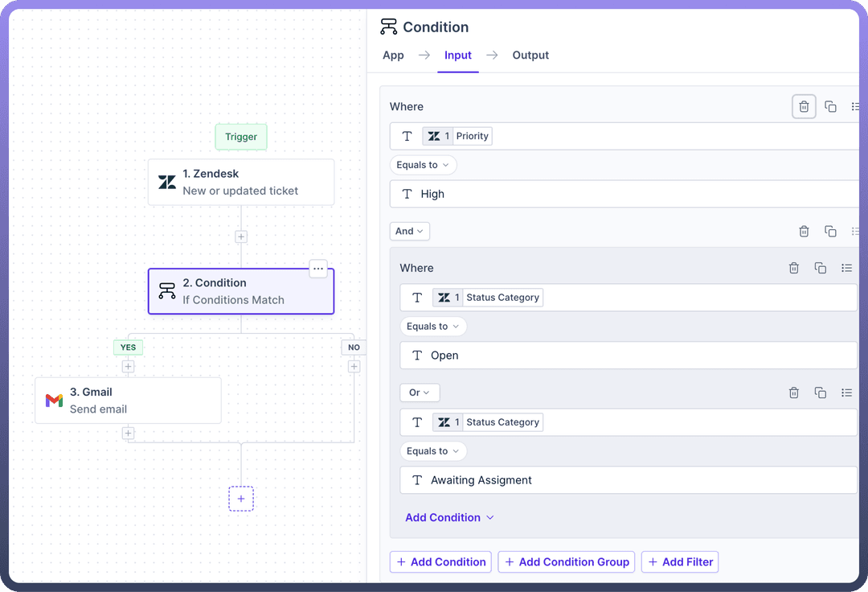
Task: Click the Add Condition Group button
Action: click(566, 562)
